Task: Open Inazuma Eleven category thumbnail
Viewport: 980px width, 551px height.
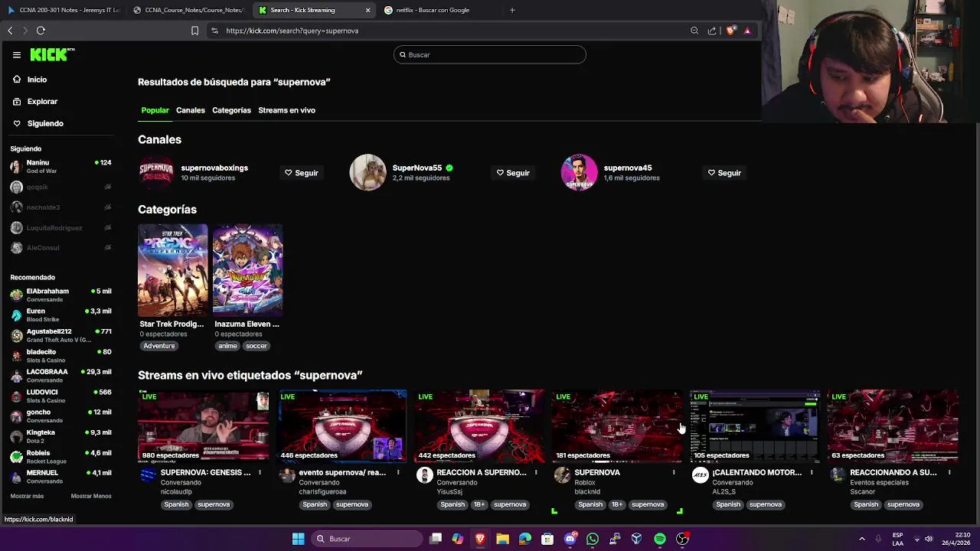Action: (247, 270)
